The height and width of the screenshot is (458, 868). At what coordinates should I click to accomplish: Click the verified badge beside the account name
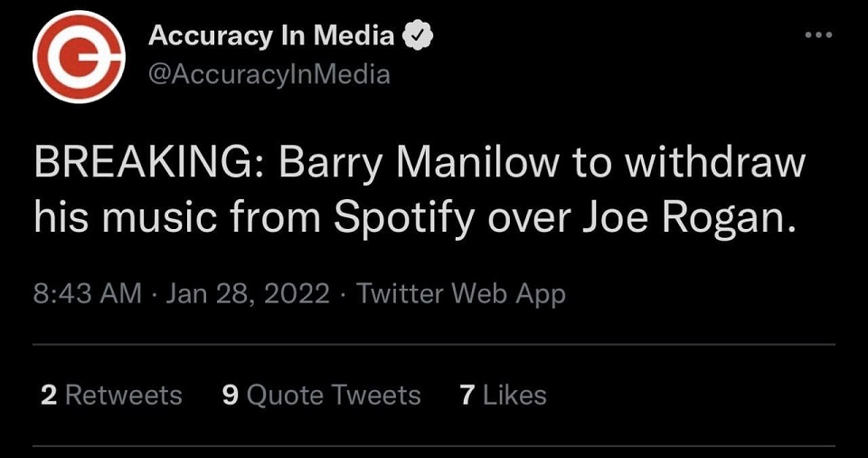[419, 36]
